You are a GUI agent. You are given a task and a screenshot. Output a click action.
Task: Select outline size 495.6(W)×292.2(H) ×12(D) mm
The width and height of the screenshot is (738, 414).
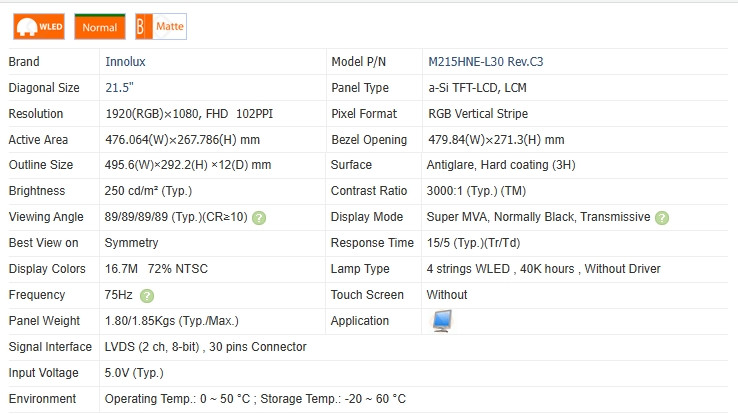[x=188, y=165]
